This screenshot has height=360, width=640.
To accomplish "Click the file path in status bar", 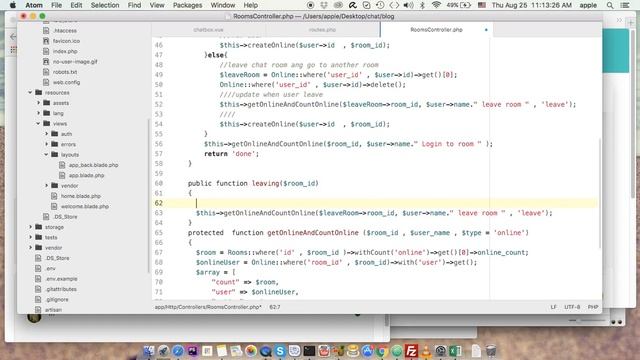I will [x=208, y=307].
